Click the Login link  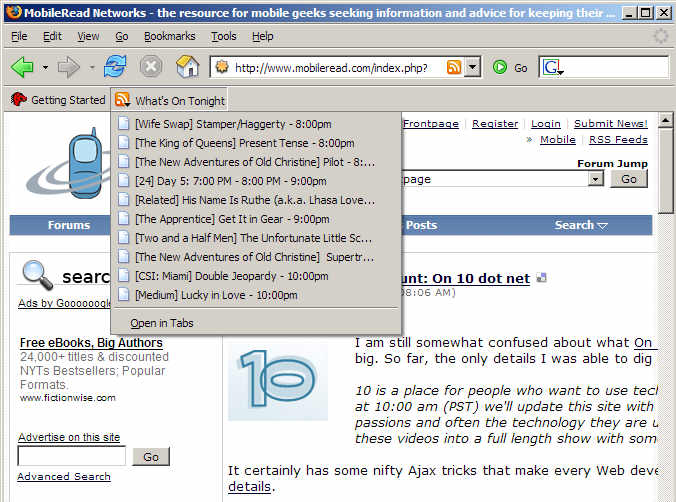coord(545,124)
